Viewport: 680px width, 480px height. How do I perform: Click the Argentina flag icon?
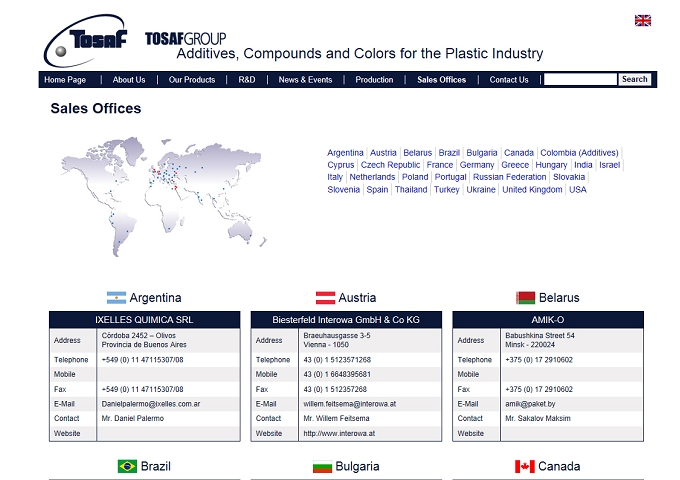[x=116, y=298]
